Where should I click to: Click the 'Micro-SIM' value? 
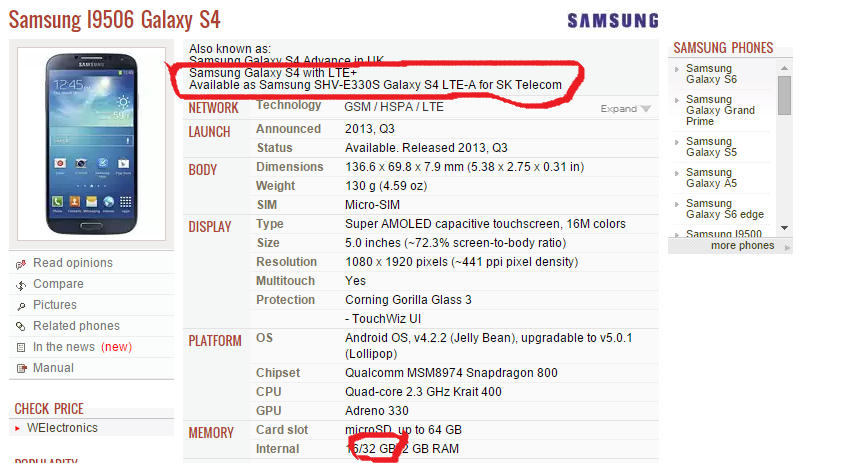click(x=372, y=205)
